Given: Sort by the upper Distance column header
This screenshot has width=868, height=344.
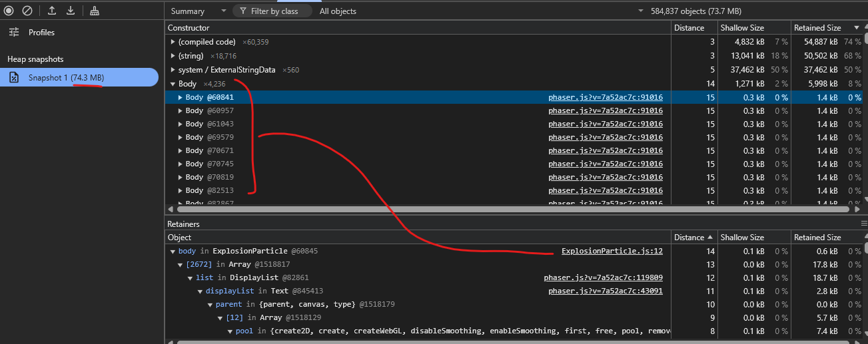Looking at the screenshot, I should [694, 28].
